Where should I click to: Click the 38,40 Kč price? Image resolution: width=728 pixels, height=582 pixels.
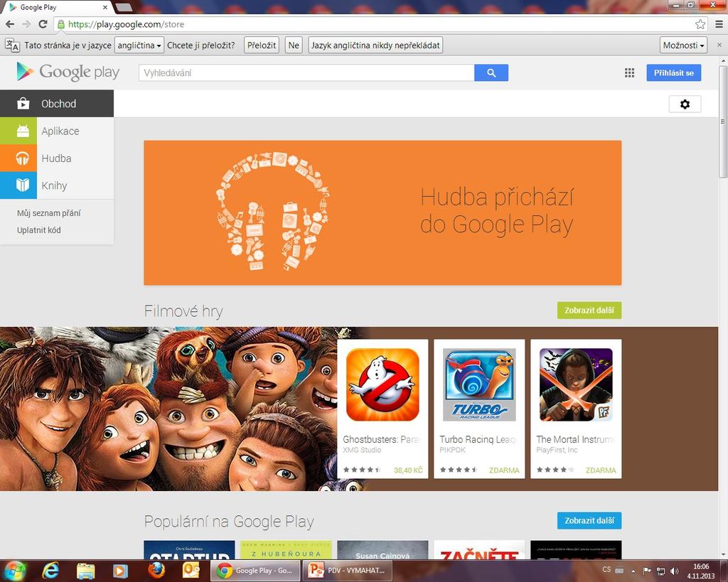(x=408, y=470)
